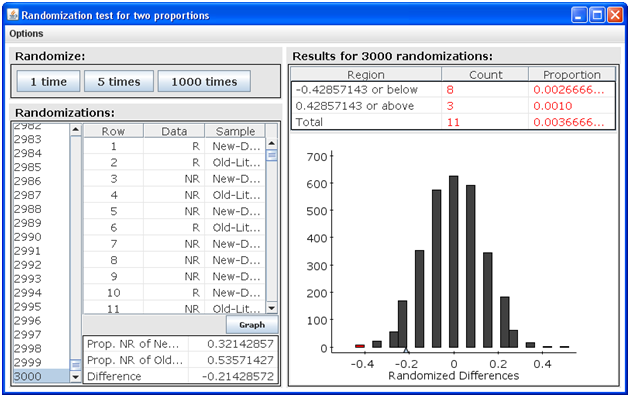Select randomization 2991 in the list

coord(41,251)
